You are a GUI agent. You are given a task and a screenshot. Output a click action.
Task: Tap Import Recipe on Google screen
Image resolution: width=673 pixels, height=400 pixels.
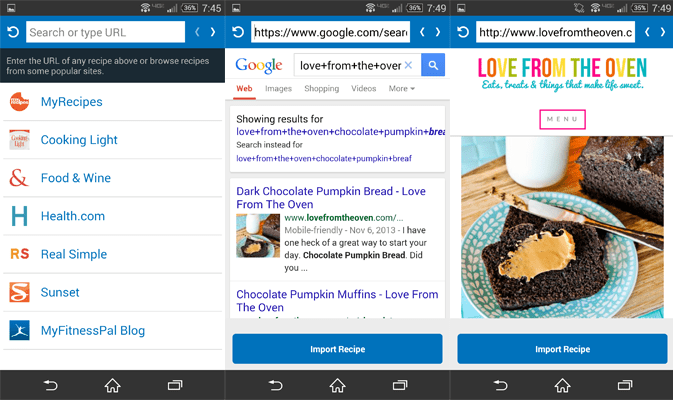(337, 349)
